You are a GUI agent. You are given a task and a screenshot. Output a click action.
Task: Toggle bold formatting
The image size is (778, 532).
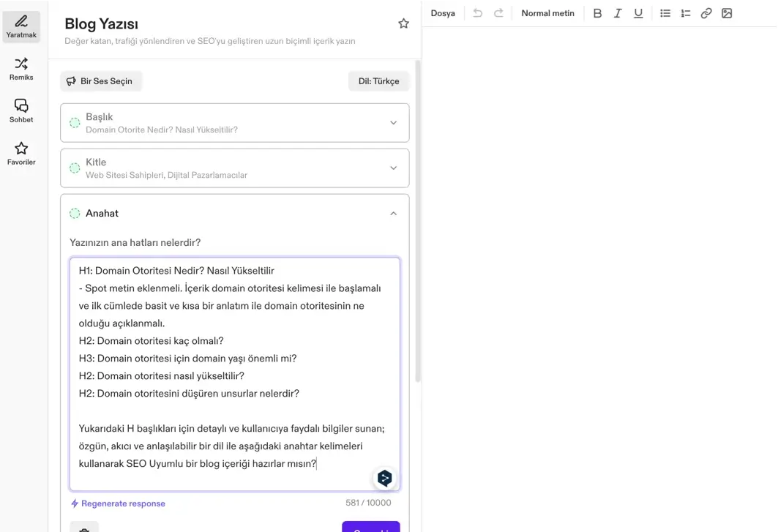point(597,13)
